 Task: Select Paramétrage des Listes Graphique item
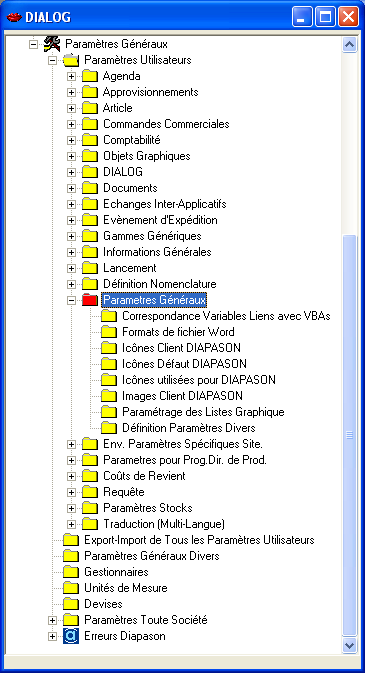203,412
